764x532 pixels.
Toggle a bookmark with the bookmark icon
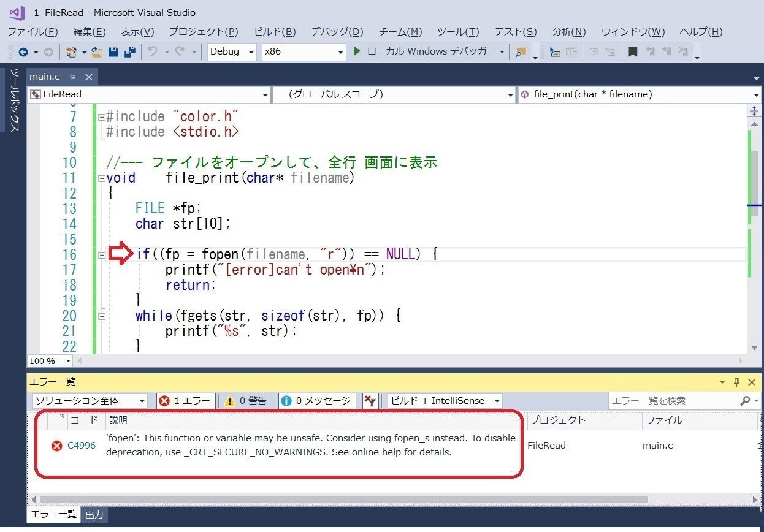coord(633,52)
